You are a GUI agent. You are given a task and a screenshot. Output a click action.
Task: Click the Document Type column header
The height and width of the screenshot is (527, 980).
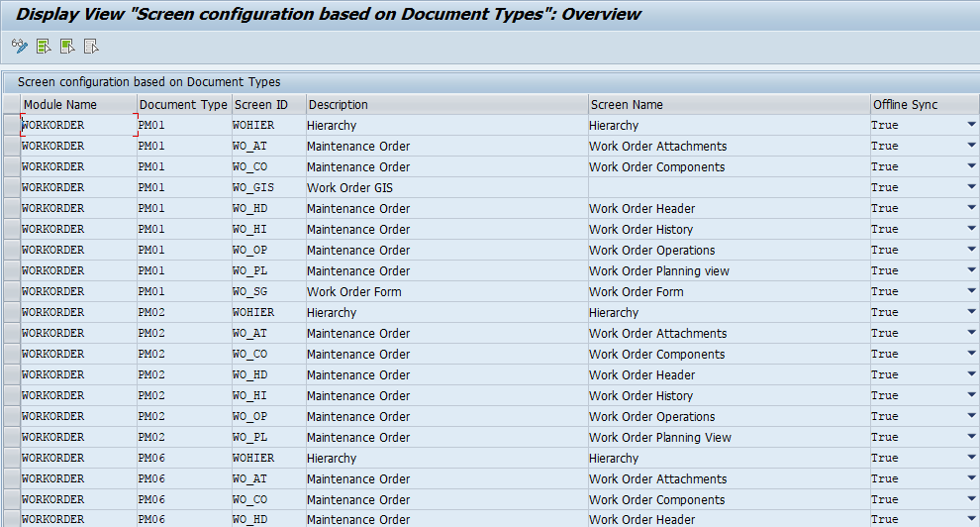[x=183, y=104]
